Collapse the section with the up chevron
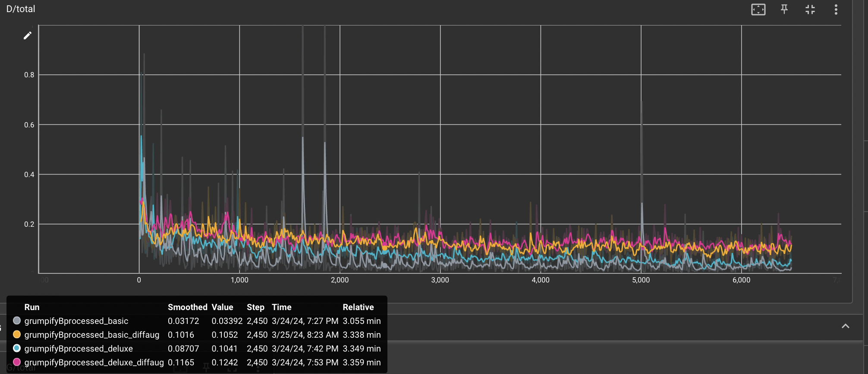This screenshot has height=374, width=868. pos(846,326)
